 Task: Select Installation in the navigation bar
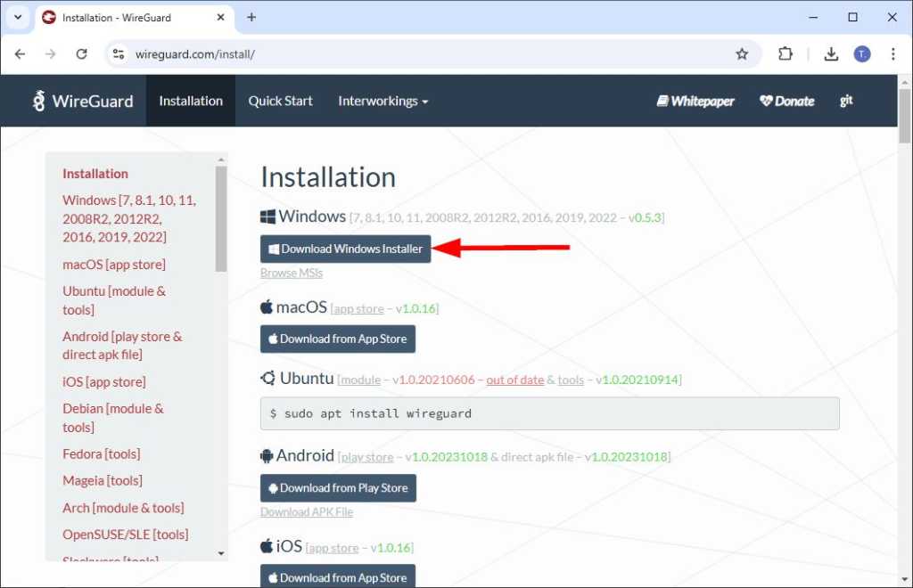click(190, 101)
